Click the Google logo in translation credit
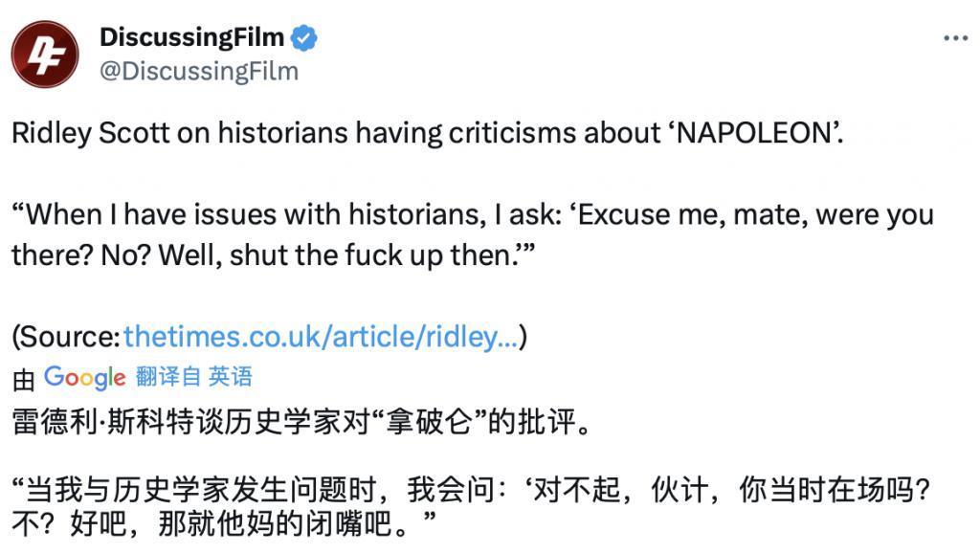The width and height of the screenshot is (980, 554). coord(84,377)
